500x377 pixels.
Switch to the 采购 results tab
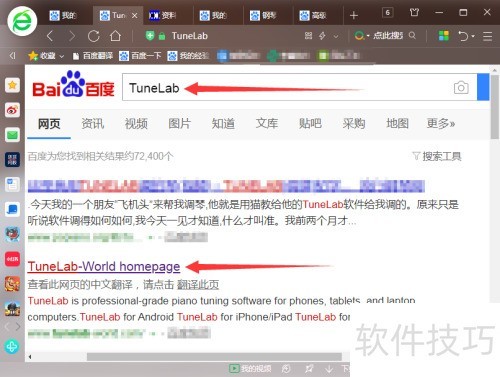point(354,123)
